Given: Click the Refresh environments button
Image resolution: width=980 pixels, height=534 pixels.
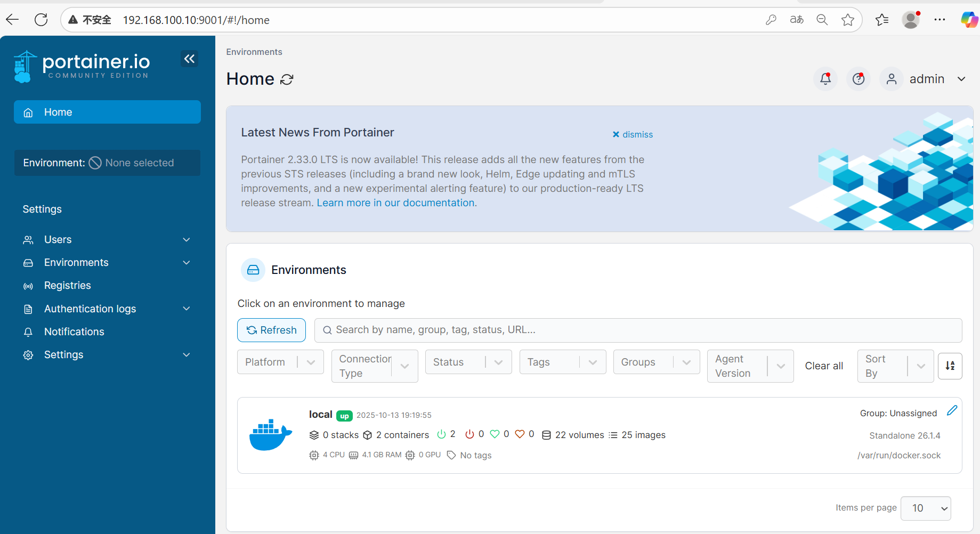Looking at the screenshot, I should click(271, 330).
